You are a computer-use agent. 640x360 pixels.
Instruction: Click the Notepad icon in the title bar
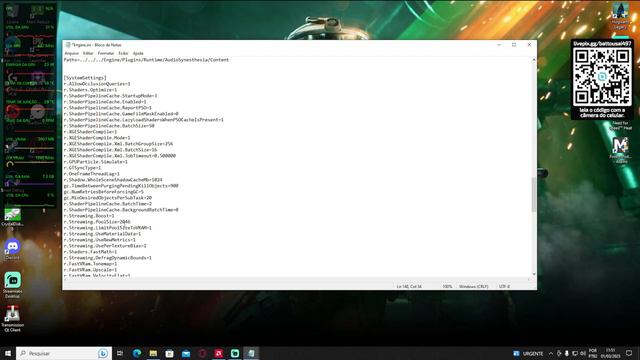coord(68,45)
